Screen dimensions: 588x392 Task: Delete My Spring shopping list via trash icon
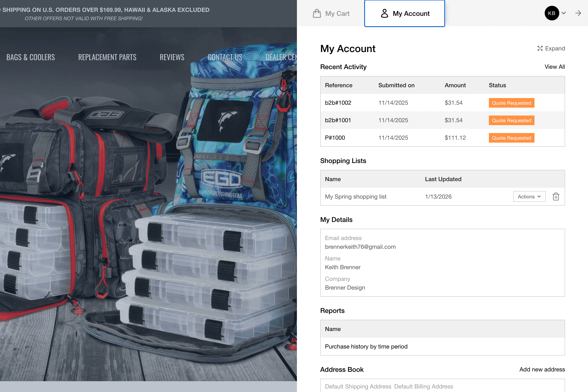556,197
